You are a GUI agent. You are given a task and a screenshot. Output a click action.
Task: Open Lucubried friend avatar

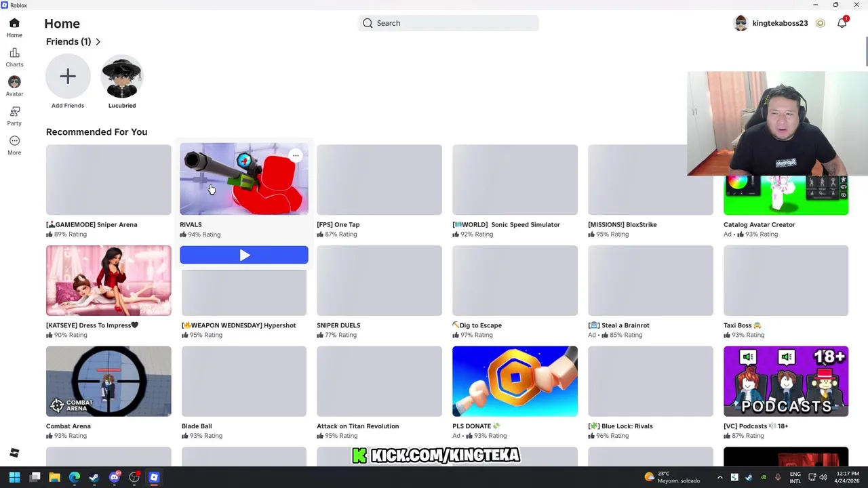(x=122, y=77)
